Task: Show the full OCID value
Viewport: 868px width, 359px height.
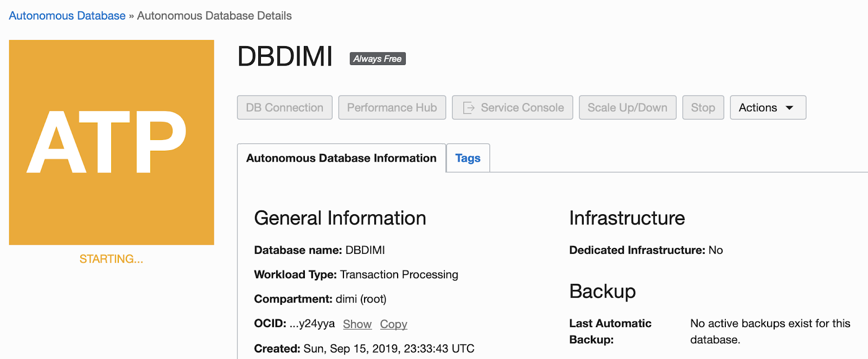Action: (357, 324)
